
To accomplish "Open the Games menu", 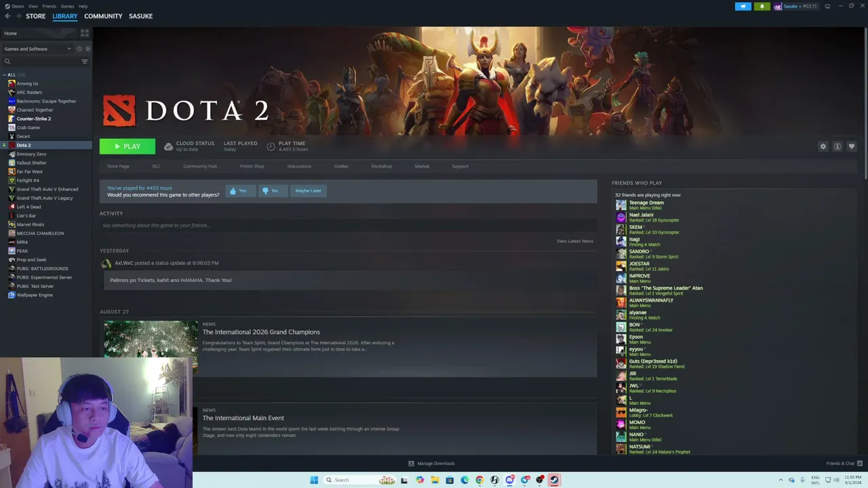I will (x=67, y=6).
